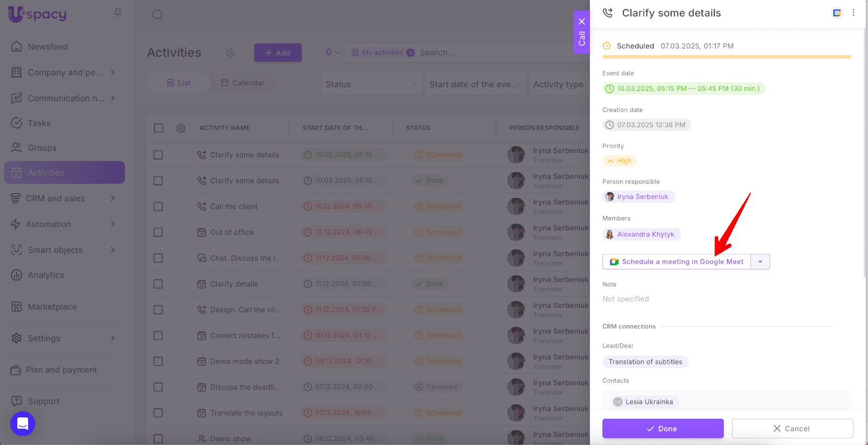Open the Activities settings gear icon
The width and height of the screenshot is (868, 445).
[x=231, y=53]
